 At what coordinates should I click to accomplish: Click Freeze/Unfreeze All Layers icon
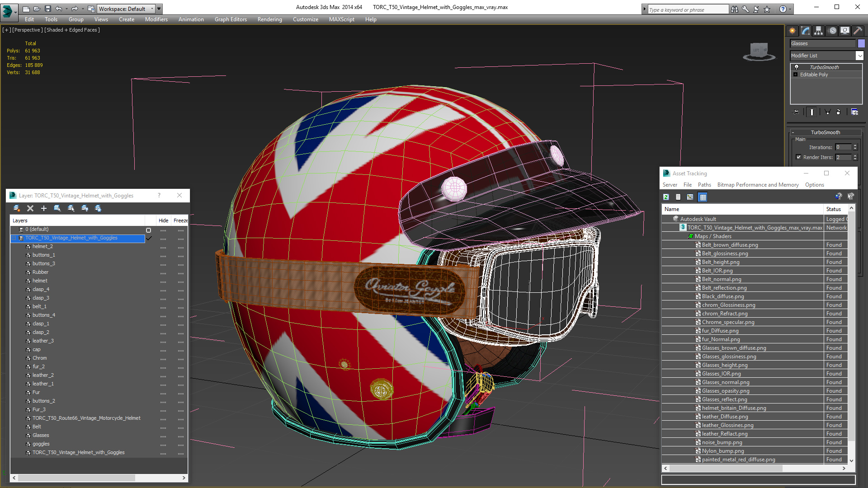point(98,208)
